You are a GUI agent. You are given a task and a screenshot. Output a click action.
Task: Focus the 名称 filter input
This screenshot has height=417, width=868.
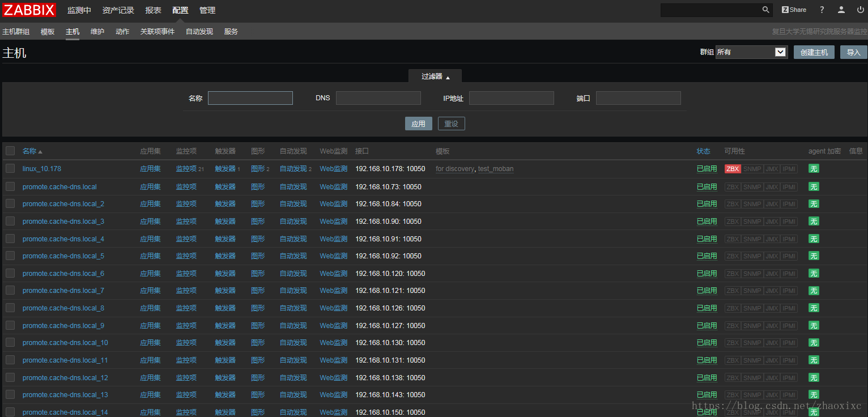(250, 98)
